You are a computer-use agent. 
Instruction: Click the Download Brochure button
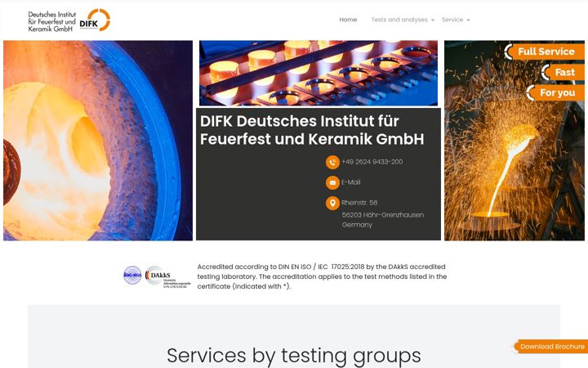coord(550,347)
